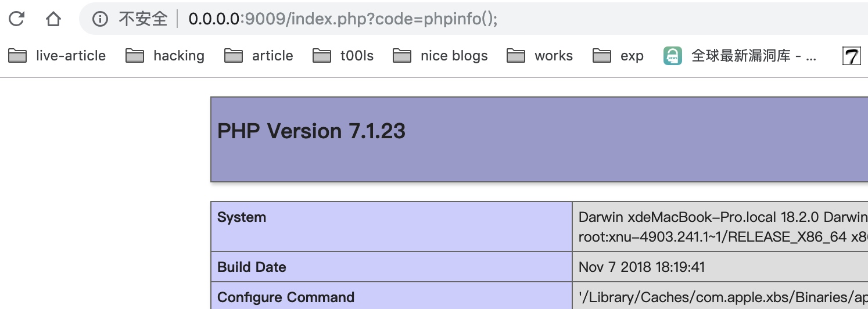Open the 全球最新漏洞库 bookmark

[x=740, y=56]
